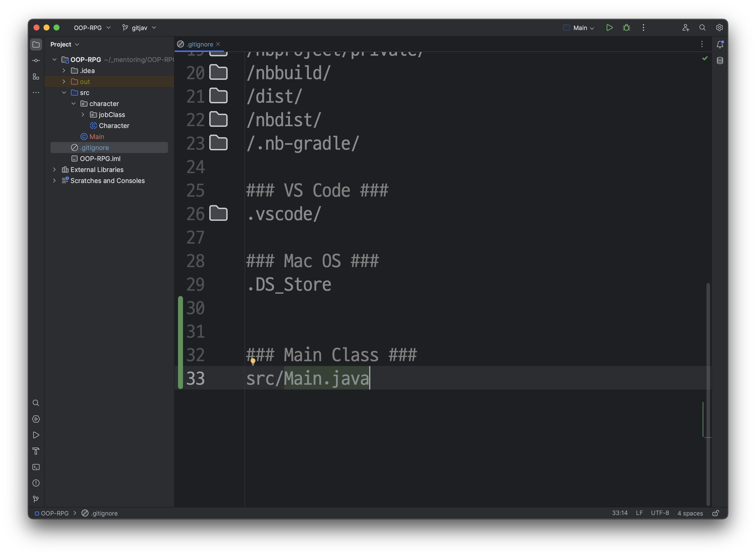Show the Notifications bell panel
The width and height of the screenshot is (756, 556).
720,44
